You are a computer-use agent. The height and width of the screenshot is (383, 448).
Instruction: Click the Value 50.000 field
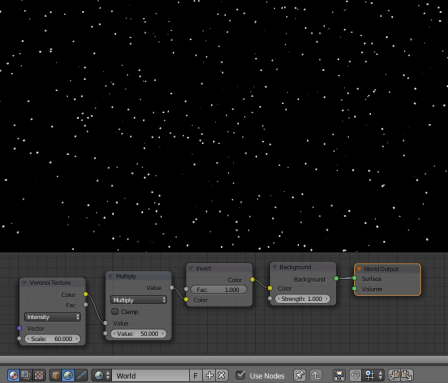pos(138,333)
